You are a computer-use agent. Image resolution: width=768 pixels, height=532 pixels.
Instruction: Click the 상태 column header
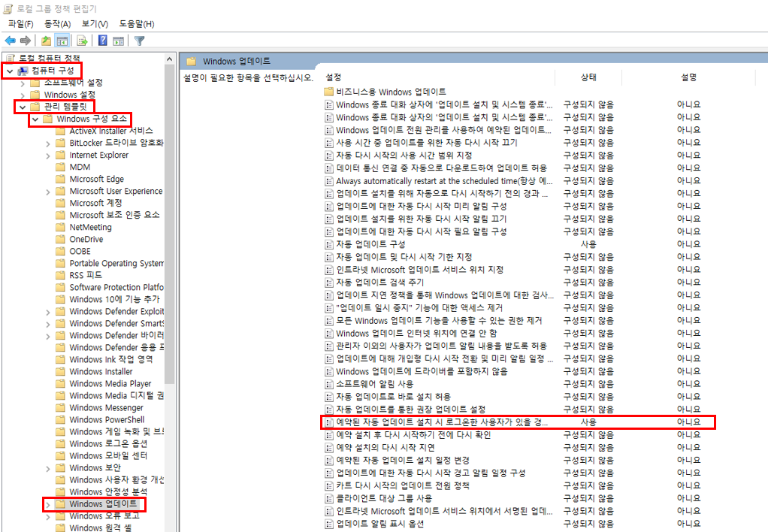click(588, 77)
